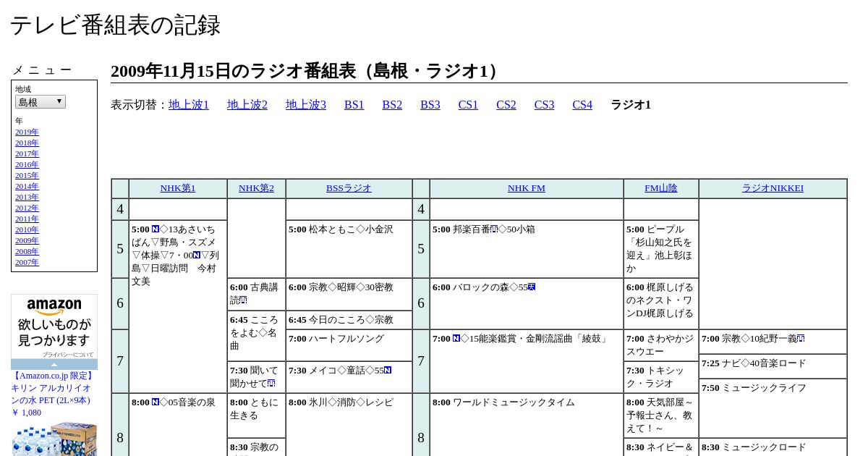The image size is (868, 456).
Task: Switch display to CS4
Action: coord(582,105)
